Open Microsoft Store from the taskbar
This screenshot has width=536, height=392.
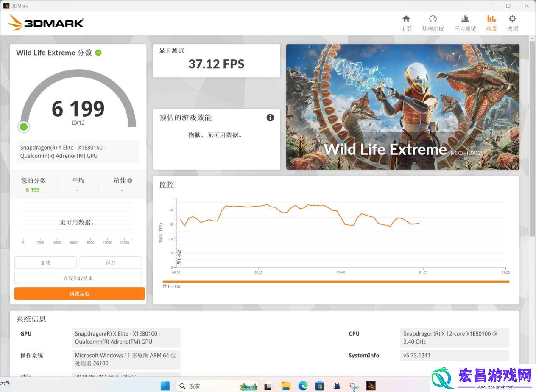[x=320, y=386]
